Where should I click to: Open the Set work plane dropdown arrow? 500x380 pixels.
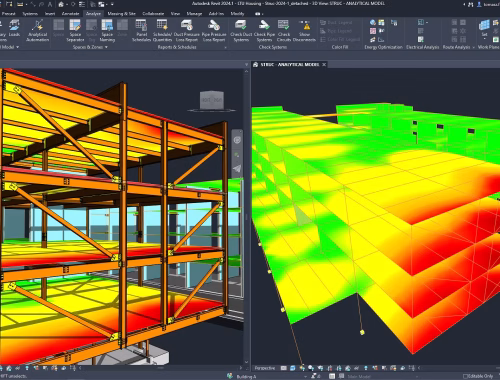pyautogui.click(x=484, y=39)
